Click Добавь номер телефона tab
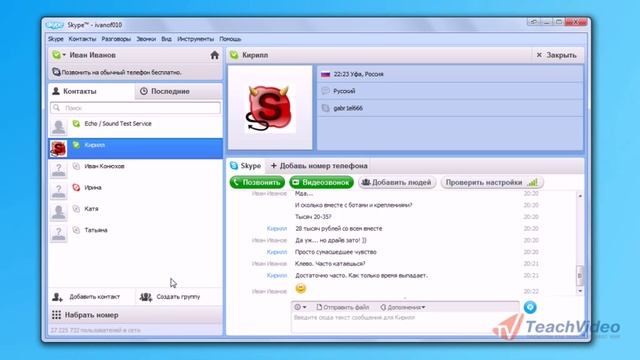 (319, 166)
